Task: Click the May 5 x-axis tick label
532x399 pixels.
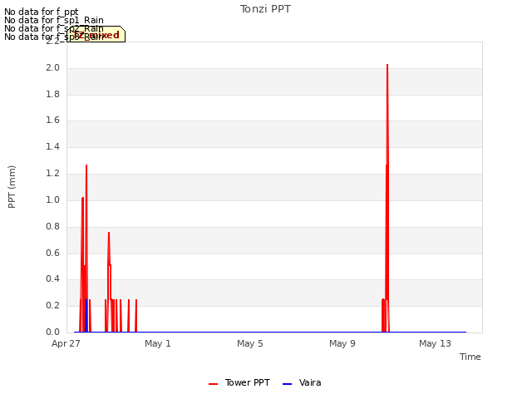Action: (x=250, y=343)
